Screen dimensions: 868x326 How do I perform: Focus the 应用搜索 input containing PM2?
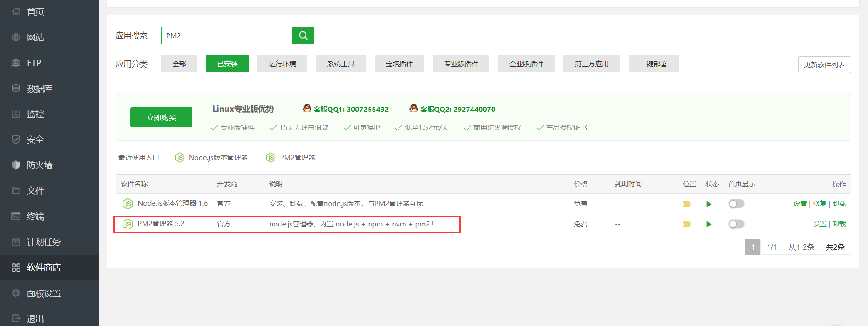point(227,35)
